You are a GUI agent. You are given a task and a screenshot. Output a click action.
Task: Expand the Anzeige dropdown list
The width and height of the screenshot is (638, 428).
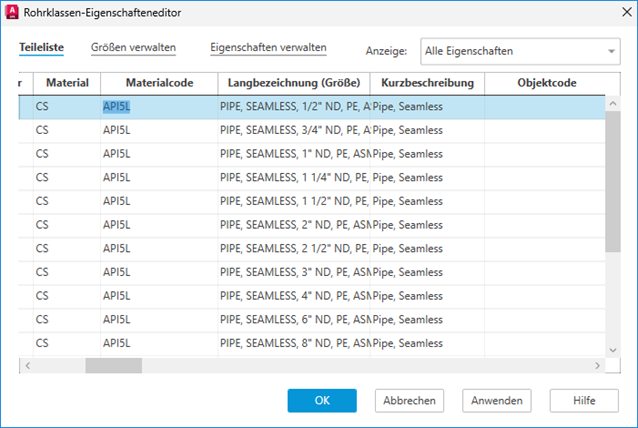pos(611,51)
